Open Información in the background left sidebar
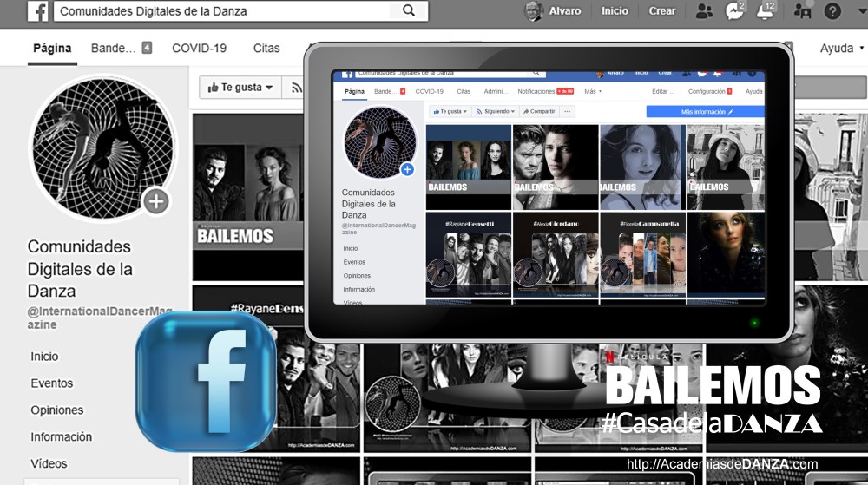The width and height of the screenshot is (868, 485). 61,437
